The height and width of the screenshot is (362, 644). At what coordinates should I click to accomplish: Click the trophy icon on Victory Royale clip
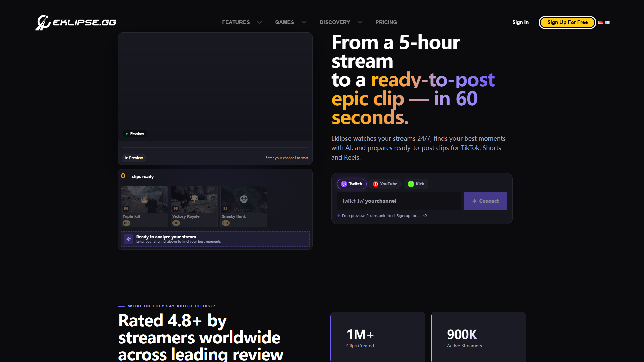point(194,199)
